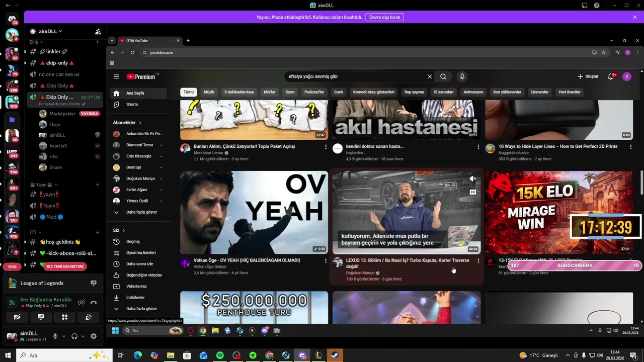Screen dimensions: 644x362
Task: Open Discord user settings gear
Action: 94,336
